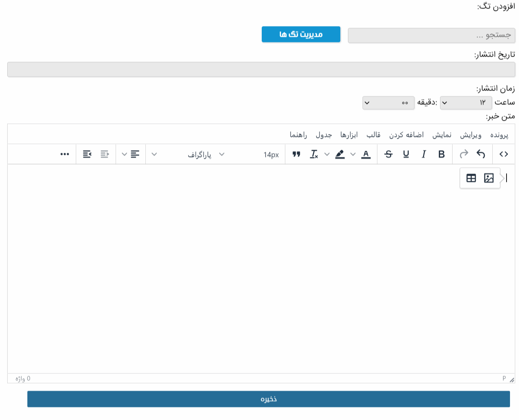The image size is (519, 420).
Task: Click the مدیریت تگ ها button
Action: [x=301, y=34]
